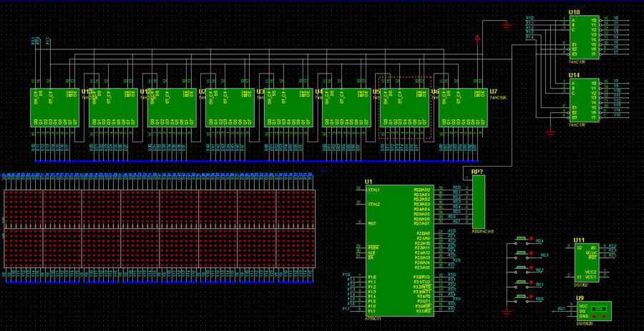This screenshot has height=331, width=644.
Task: Select the U13 shift register chip
Action: click(52, 107)
